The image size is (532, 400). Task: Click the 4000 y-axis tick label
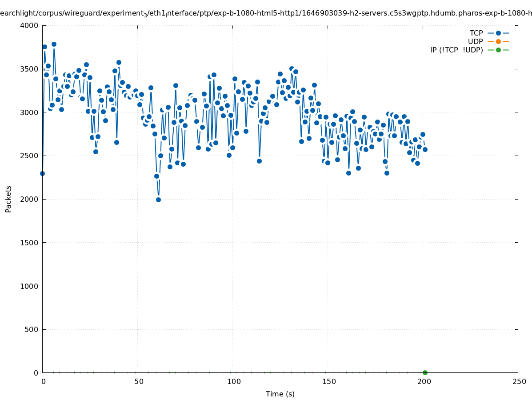(29, 25)
